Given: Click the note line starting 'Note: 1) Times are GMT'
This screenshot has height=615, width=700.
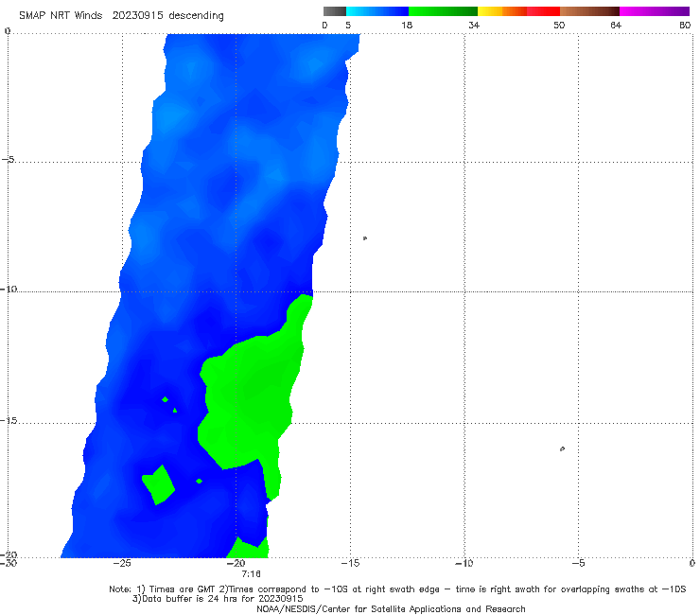Looking at the screenshot, I should (x=397, y=589).
